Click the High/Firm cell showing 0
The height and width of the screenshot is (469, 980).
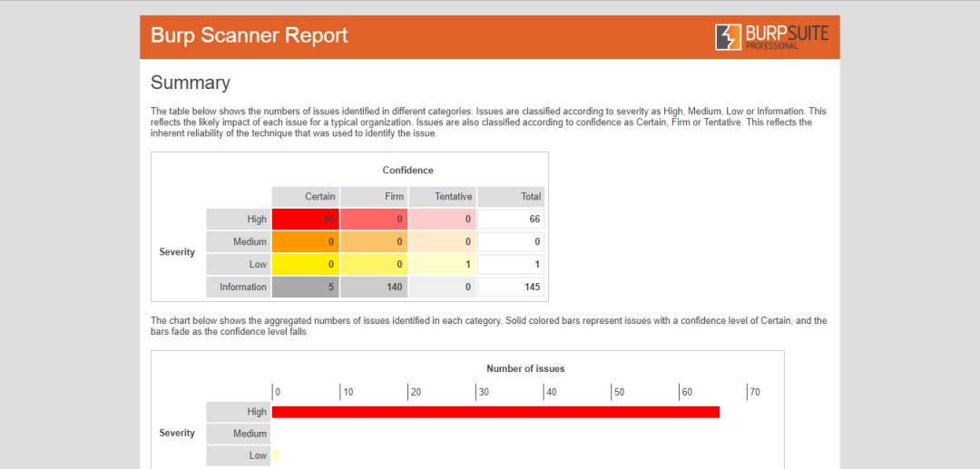[x=375, y=220]
